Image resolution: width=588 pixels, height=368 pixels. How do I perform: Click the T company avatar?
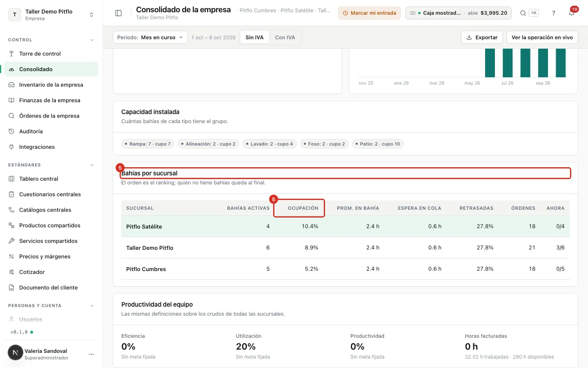pyautogui.click(x=15, y=15)
